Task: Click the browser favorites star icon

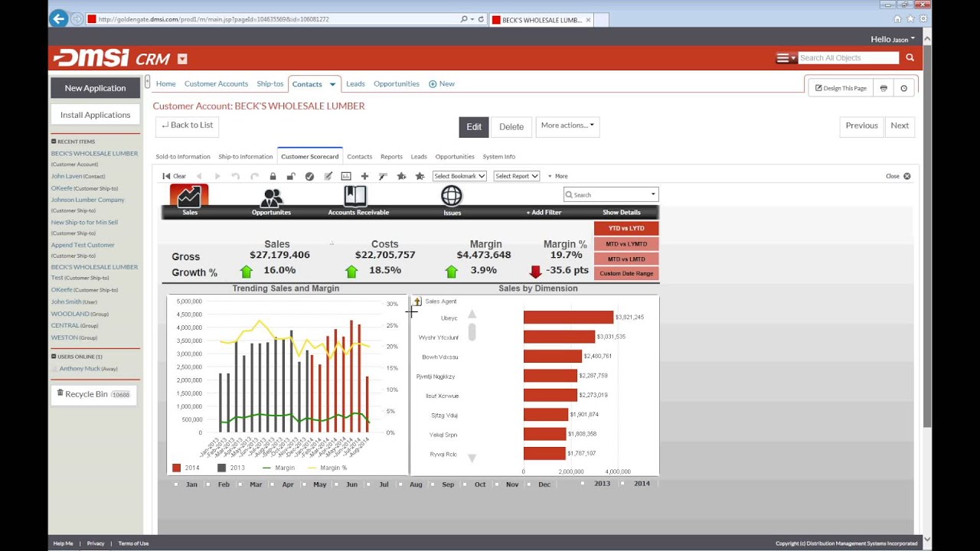Action: coord(910,18)
